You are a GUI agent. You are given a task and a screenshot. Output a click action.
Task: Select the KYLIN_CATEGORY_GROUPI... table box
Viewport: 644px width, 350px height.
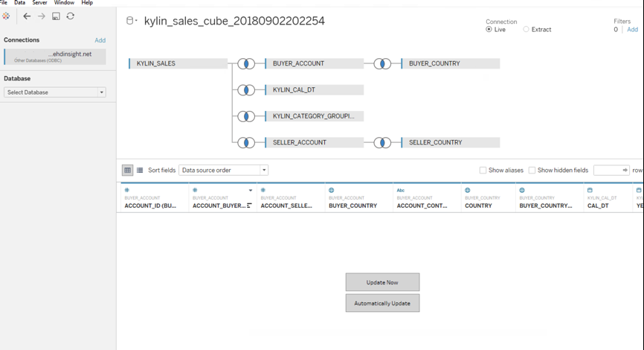tap(315, 116)
